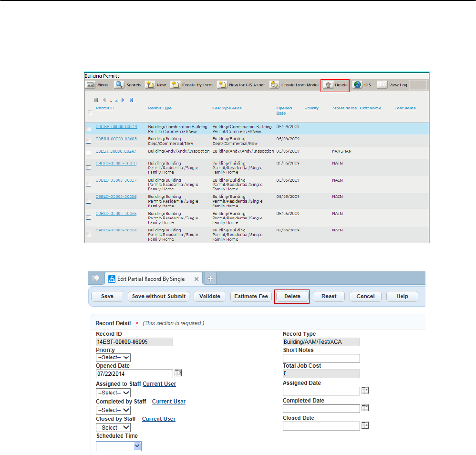Image resolution: width=476 pixels, height=455 pixels.
Task: Open permit 09BLD-00000-00036 link
Action: (116, 196)
